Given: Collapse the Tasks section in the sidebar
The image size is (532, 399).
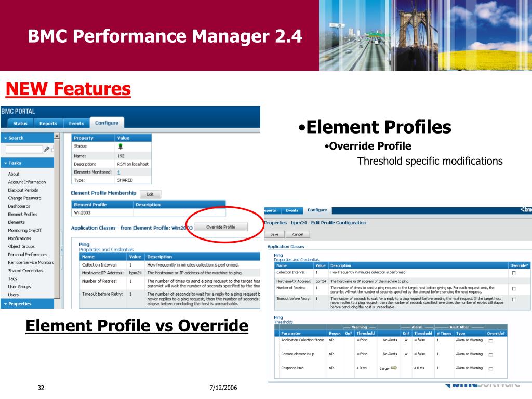Looking at the screenshot, I should tap(5, 163).
